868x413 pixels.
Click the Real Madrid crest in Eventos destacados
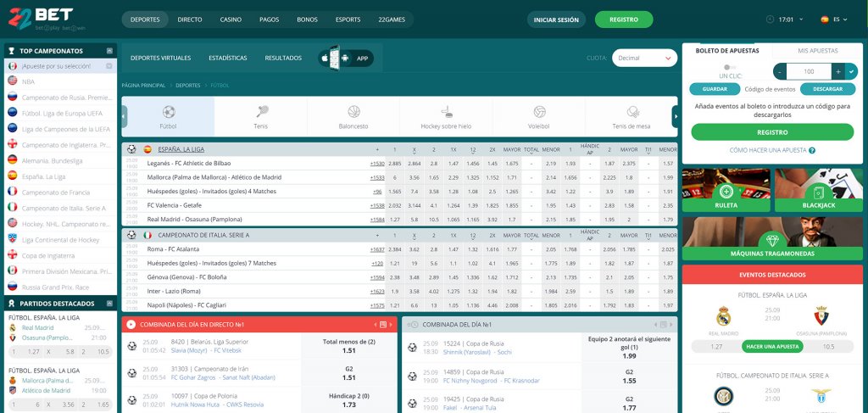pyautogui.click(x=724, y=316)
